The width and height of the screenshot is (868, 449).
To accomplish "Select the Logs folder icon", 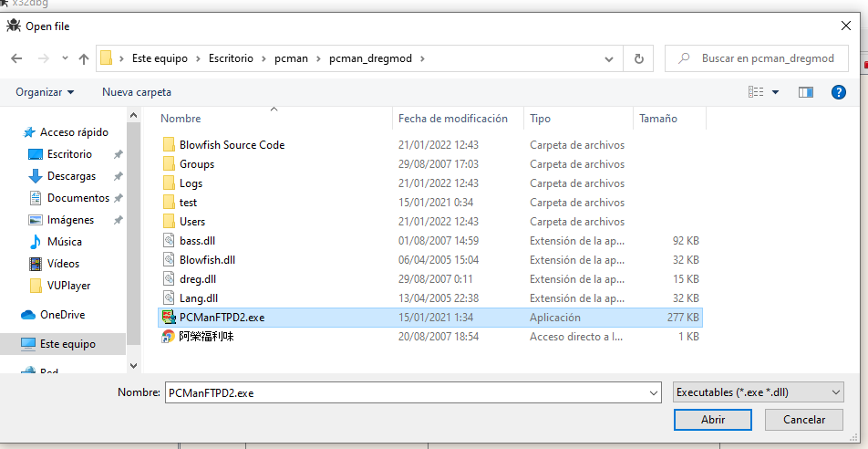I will click(x=169, y=183).
